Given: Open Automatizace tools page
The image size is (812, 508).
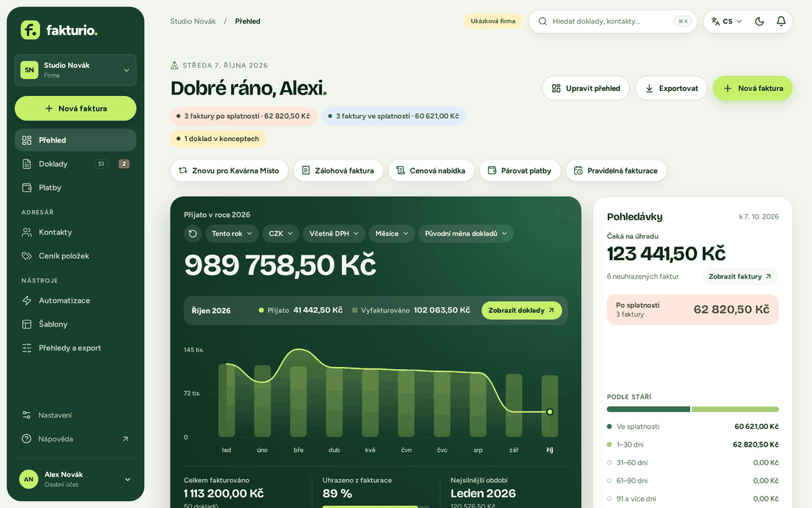Looking at the screenshot, I should 75,301.
